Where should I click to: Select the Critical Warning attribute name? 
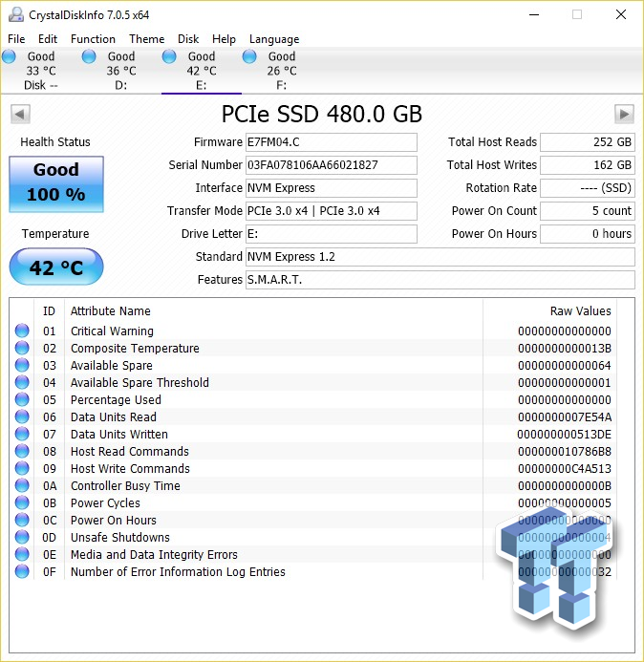click(x=112, y=331)
